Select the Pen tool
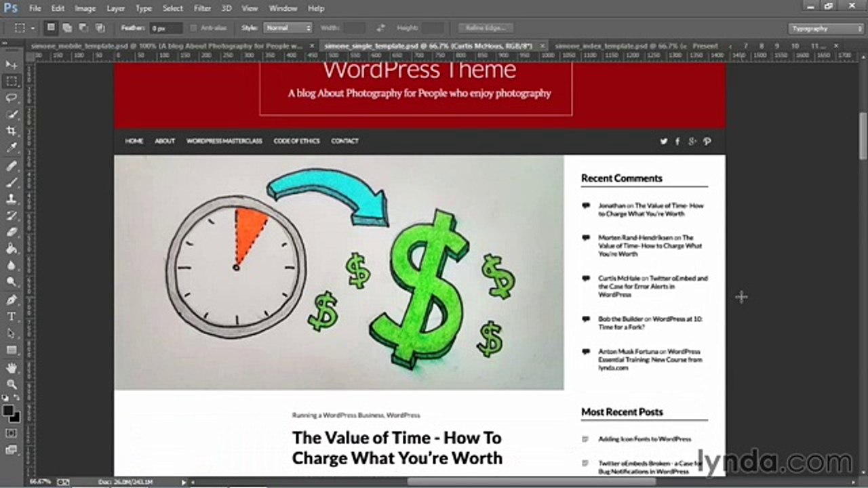This screenshot has height=488, width=868. [x=12, y=300]
